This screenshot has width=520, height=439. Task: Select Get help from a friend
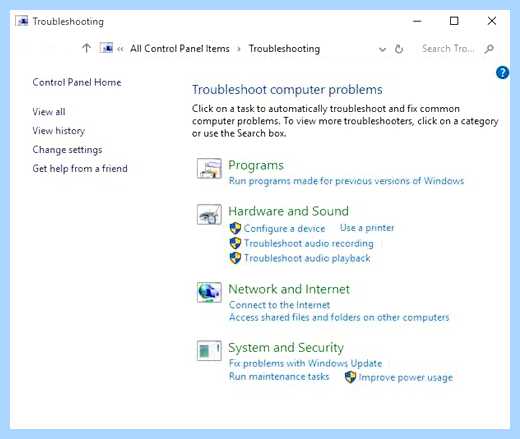click(80, 168)
